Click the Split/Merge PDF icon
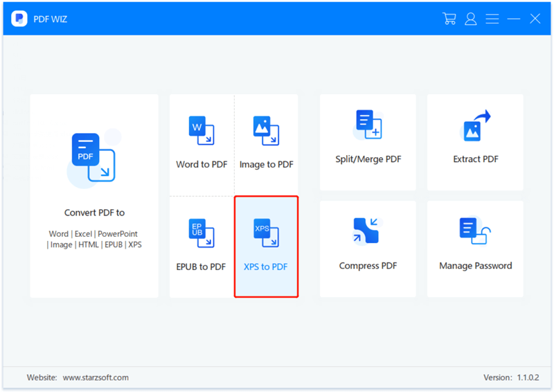This screenshot has height=392, width=554. 368,125
